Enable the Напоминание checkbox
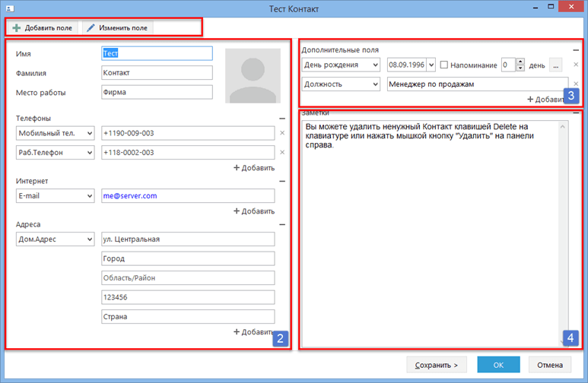588x383 pixels. 444,65
